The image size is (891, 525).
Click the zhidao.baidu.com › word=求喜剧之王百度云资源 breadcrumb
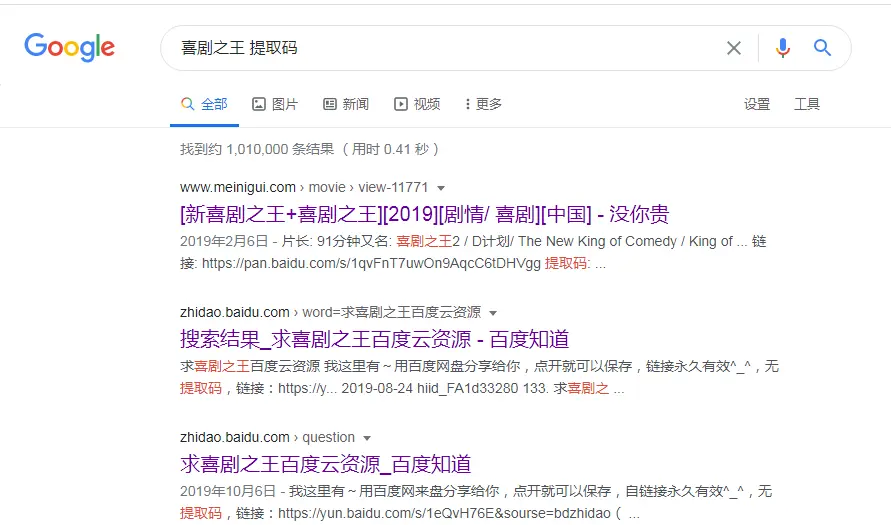(330, 312)
